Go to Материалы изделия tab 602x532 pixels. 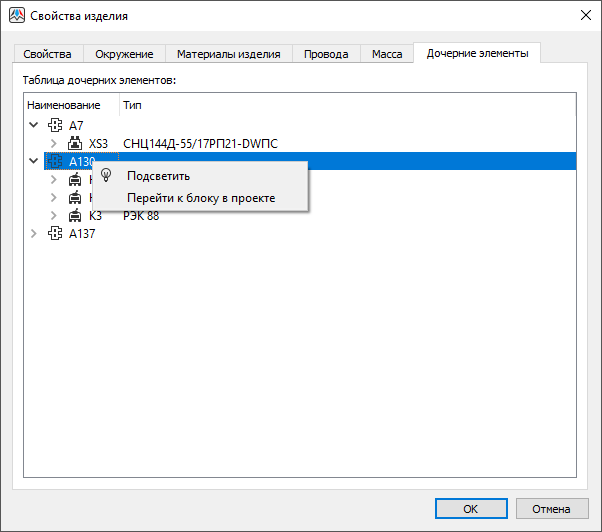[229, 54]
